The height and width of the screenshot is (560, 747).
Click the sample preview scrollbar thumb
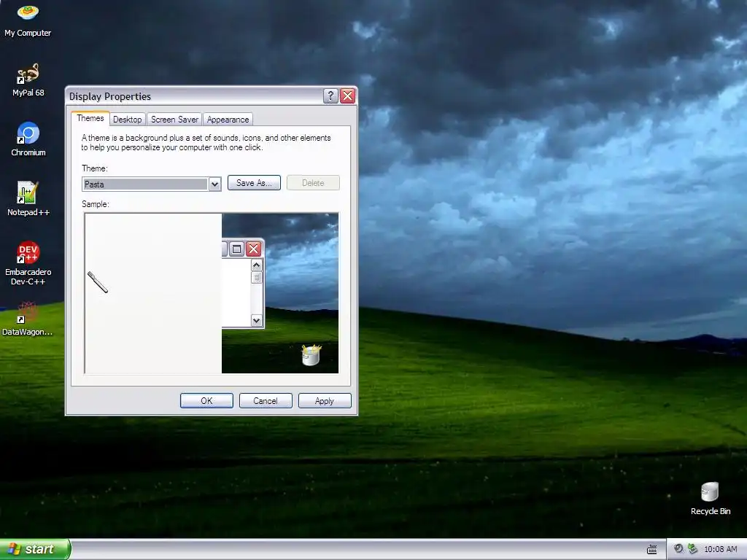256,277
